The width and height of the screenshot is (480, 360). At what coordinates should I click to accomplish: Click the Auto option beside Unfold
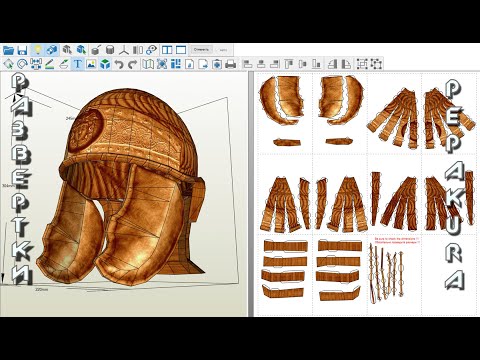pyautogui.click(x=223, y=50)
